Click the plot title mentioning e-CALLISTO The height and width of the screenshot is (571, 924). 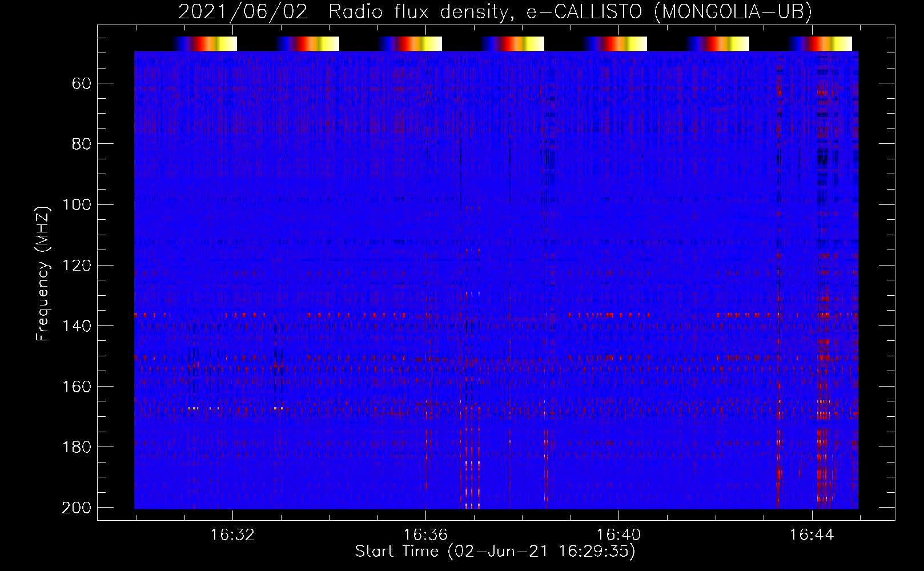click(495, 11)
